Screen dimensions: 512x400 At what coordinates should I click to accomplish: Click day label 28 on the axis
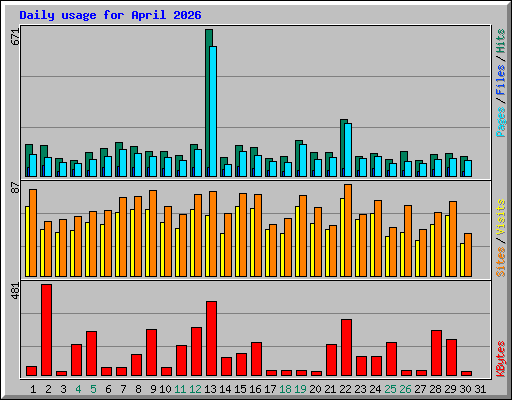point(435,389)
